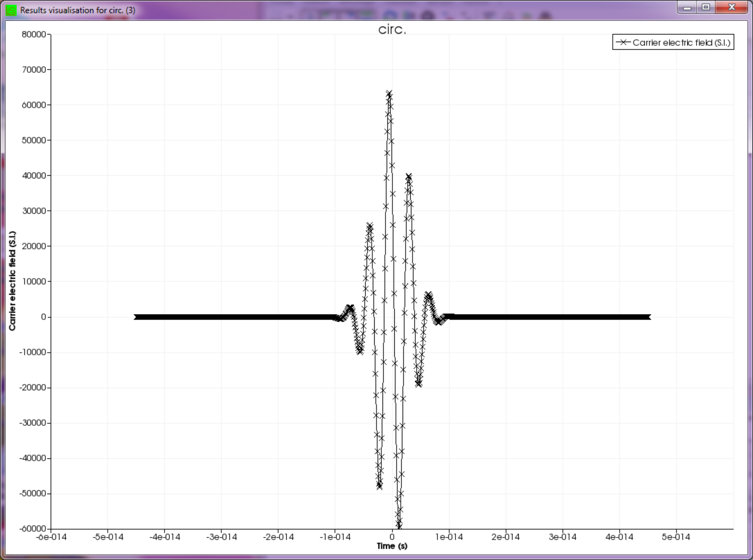Click the 80000 tick label on y-axis
Viewport: 753px width, 560px height.
[x=33, y=34]
